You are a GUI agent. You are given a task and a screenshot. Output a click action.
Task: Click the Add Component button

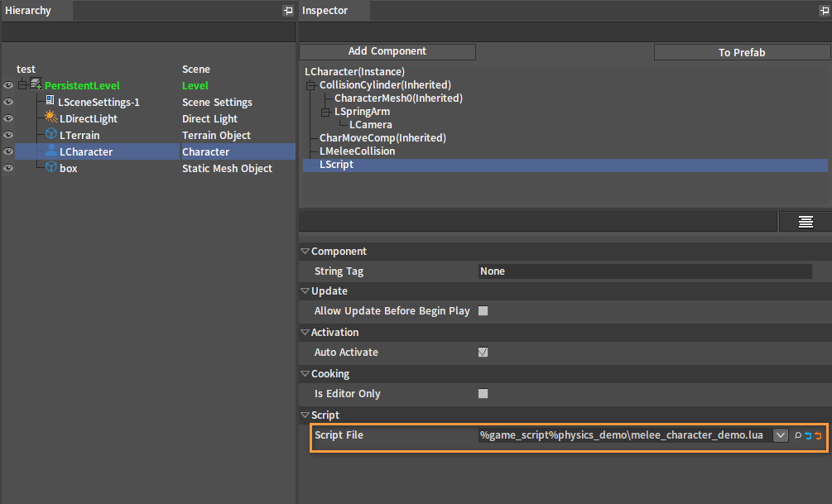387,51
